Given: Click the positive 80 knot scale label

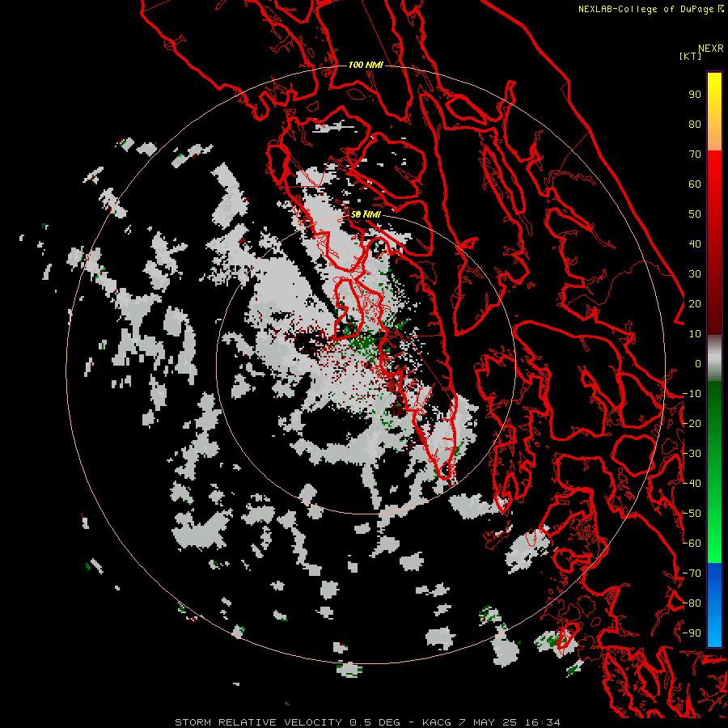Looking at the screenshot, I should [x=695, y=125].
